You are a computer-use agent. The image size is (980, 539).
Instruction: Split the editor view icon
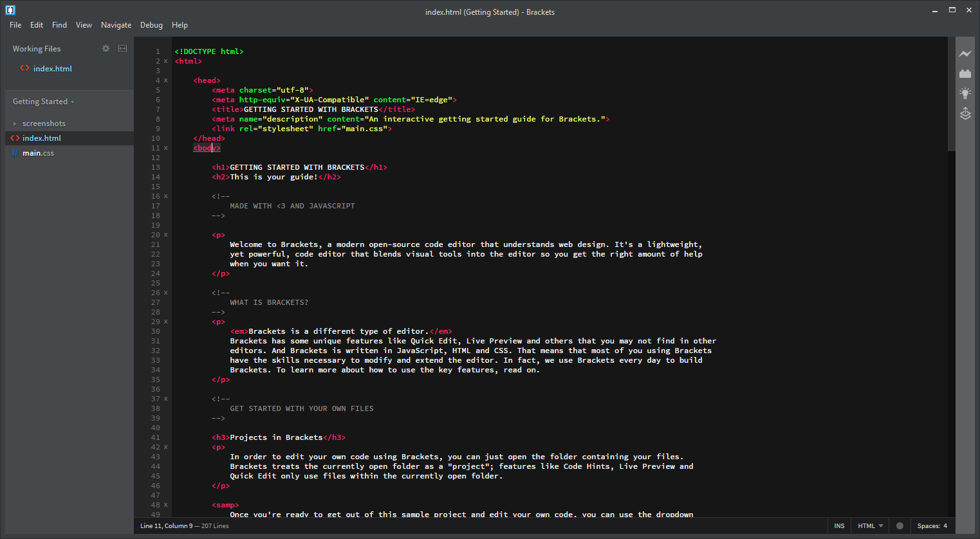pos(122,49)
